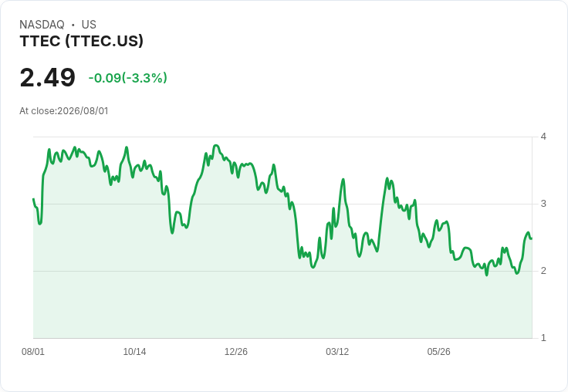Click the TTEC (TTEC.US) stock title
The image size is (568, 392).
pos(82,41)
